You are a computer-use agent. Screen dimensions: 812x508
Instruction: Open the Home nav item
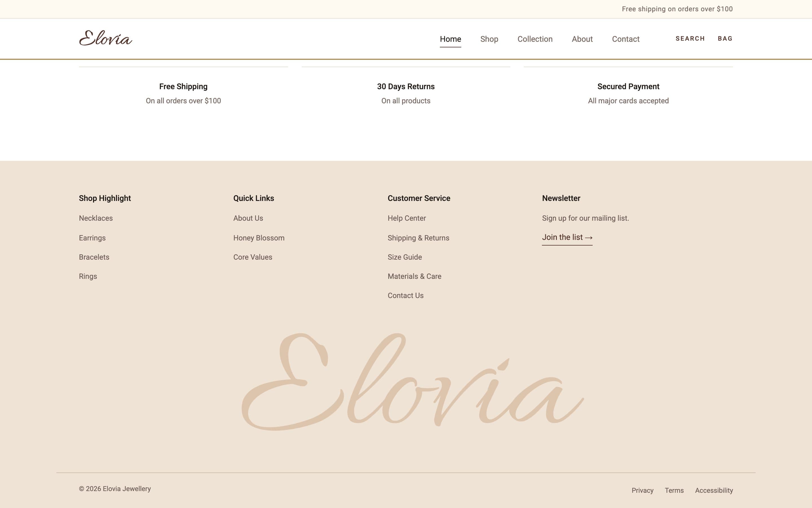click(x=450, y=39)
